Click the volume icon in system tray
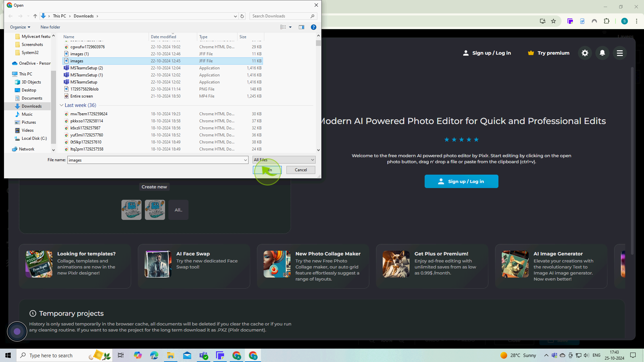Viewport: 644px width, 362px height. coord(586,355)
